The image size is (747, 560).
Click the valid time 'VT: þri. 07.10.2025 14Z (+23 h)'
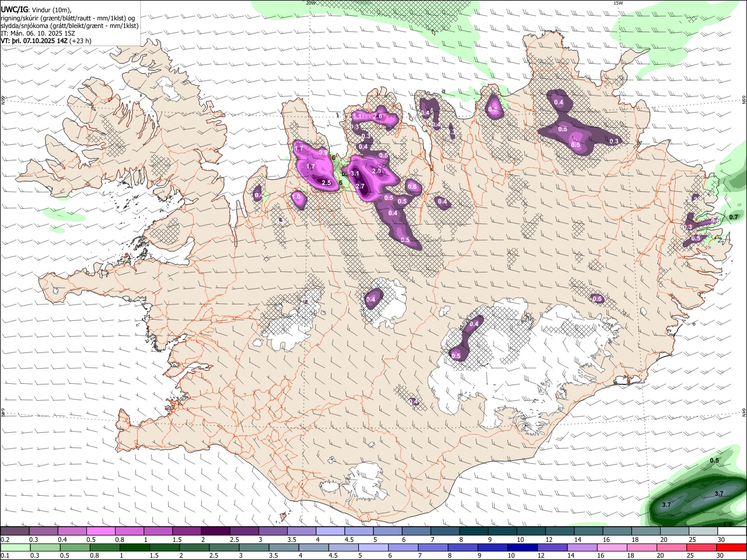click(x=46, y=41)
